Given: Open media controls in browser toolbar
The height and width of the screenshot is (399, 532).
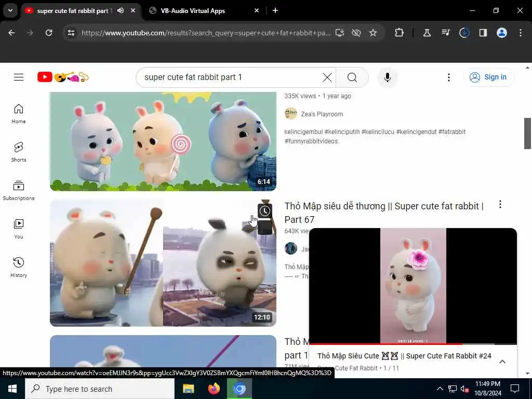Looking at the screenshot, I should coord(445,33).
